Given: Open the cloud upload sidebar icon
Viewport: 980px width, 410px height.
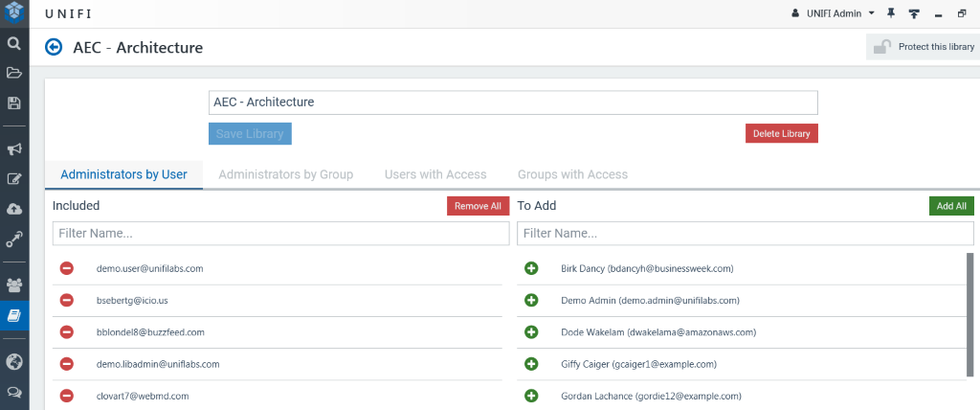Looking at the screenshot, I should pyautogui.click(x=14, y=209).
